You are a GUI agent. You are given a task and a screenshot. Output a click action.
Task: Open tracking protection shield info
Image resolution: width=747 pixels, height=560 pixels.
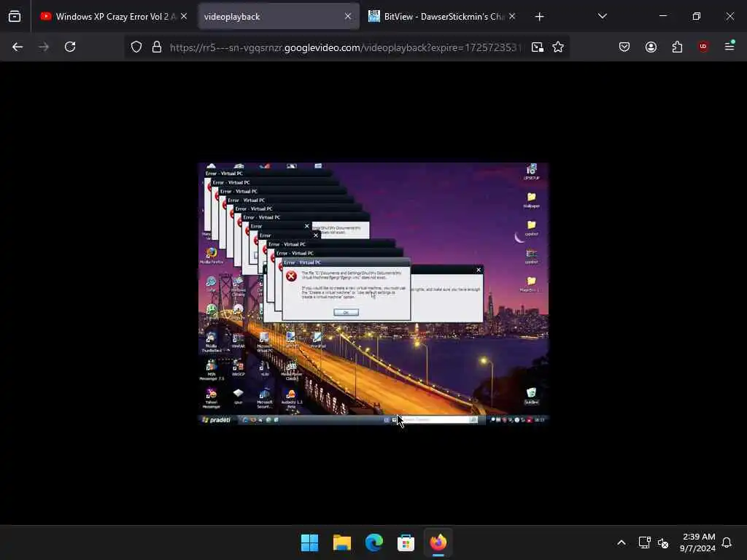tap(136, 47)
